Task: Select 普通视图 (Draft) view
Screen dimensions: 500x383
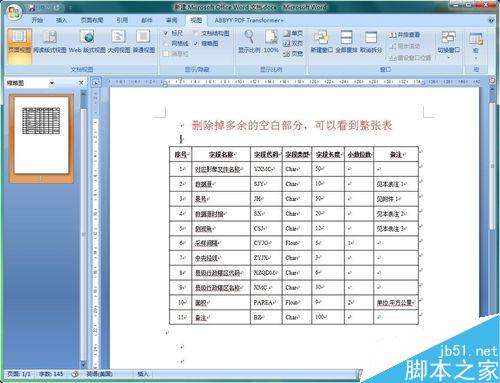Action: (x=144, y=42)
